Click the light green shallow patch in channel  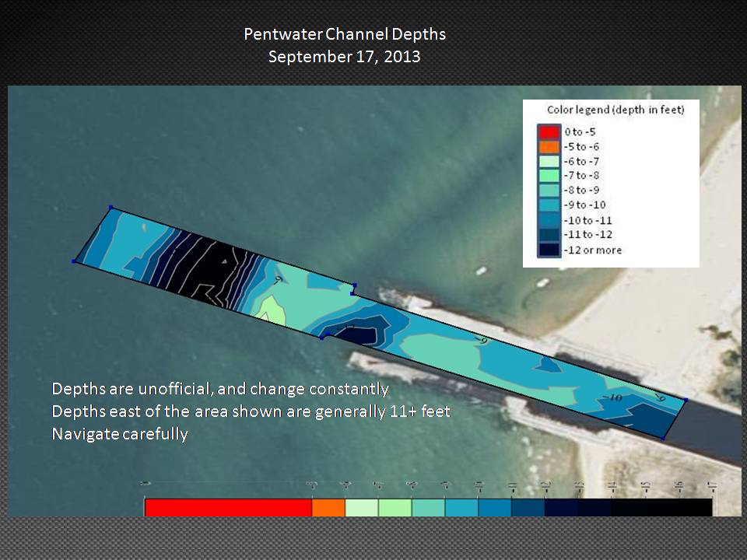(272, 309)
